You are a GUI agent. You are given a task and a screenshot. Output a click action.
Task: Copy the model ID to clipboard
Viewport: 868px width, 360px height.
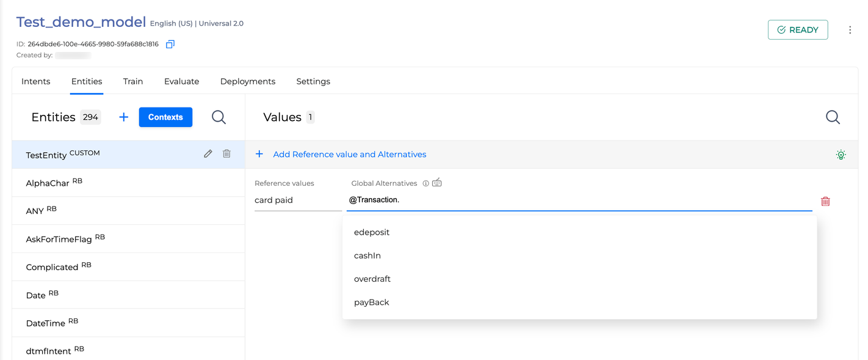coord(170,44)
